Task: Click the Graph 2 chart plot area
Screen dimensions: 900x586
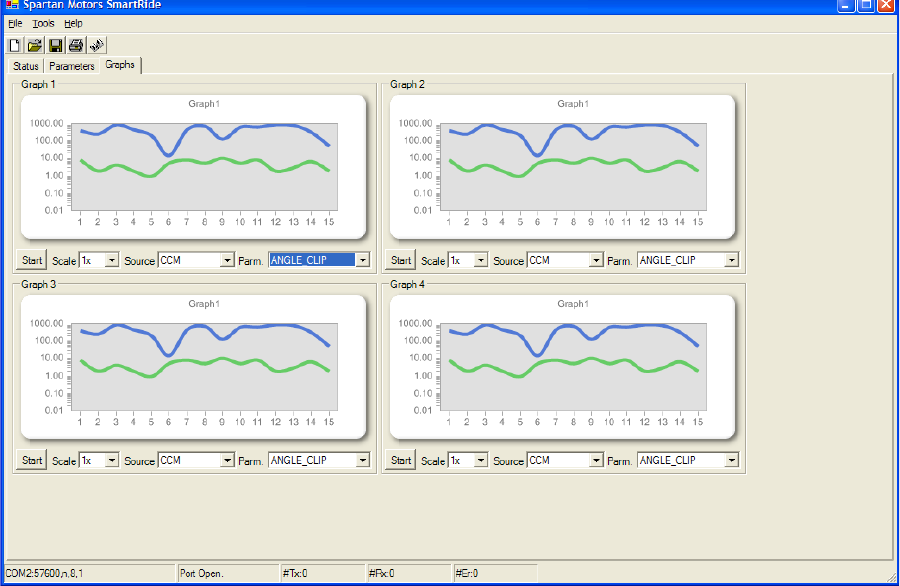Action: (573, 166)
